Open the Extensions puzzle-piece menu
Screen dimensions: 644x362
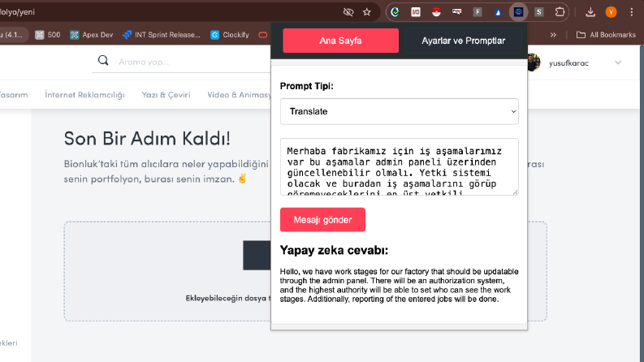click(x=560, y=12)
